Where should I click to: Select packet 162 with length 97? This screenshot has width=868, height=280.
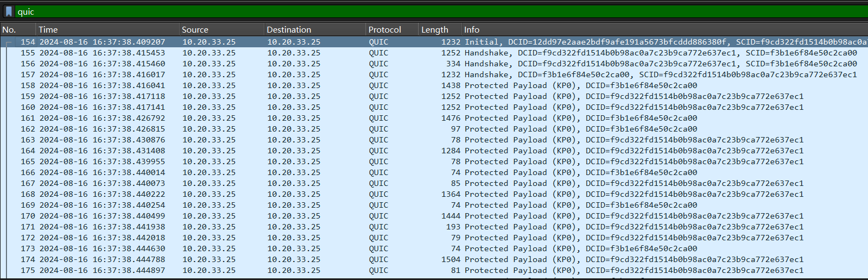click(326, 129)
